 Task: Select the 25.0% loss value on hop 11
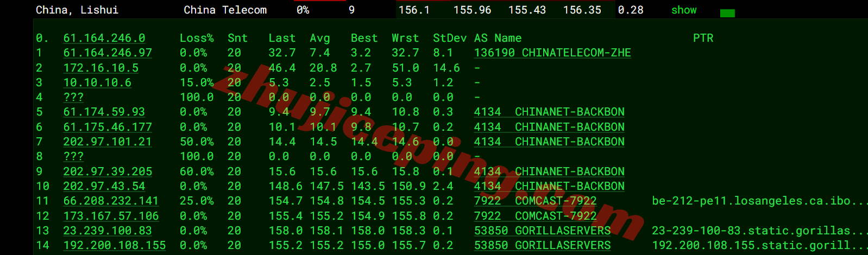click(197, 201)
